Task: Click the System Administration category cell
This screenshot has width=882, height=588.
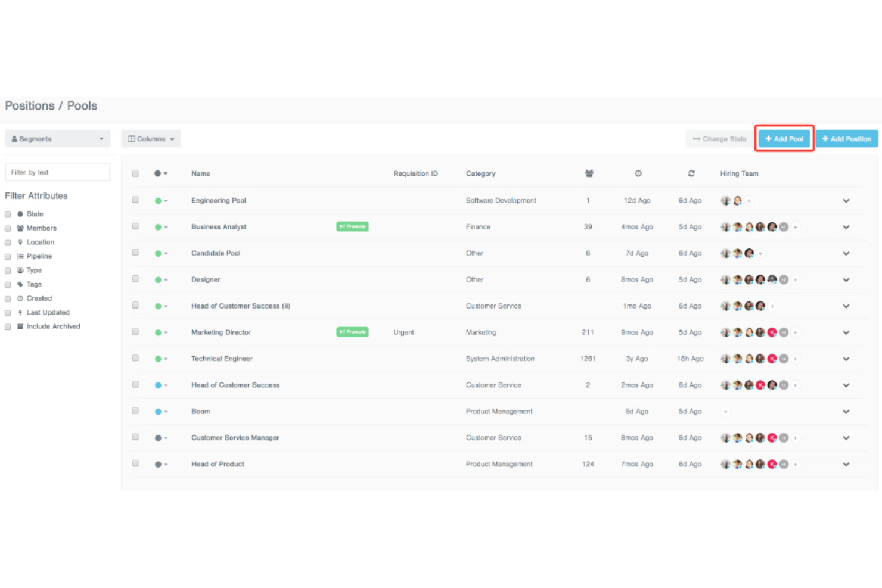Action: coord(500,359)
